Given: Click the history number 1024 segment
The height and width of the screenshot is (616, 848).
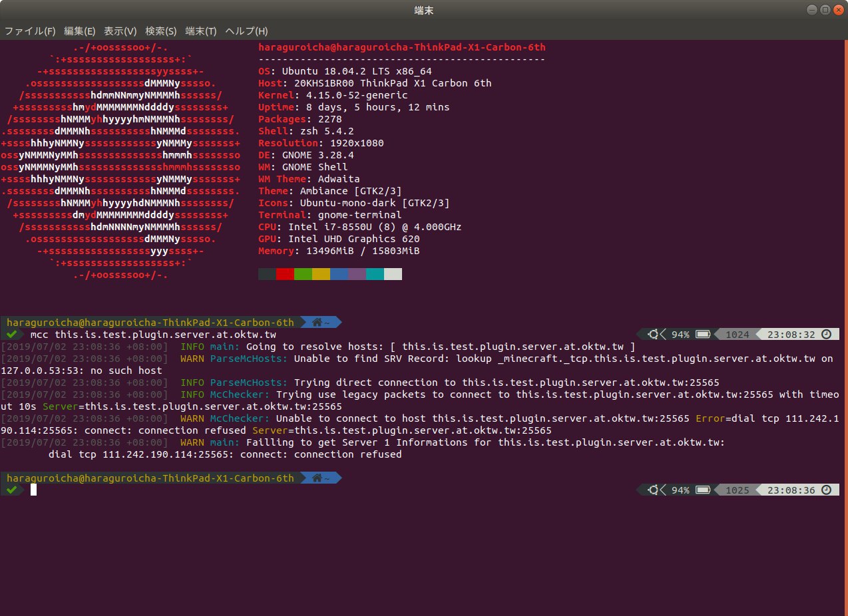Looking at the screenshot, I should pyautogui.click(x=738, y=334).
